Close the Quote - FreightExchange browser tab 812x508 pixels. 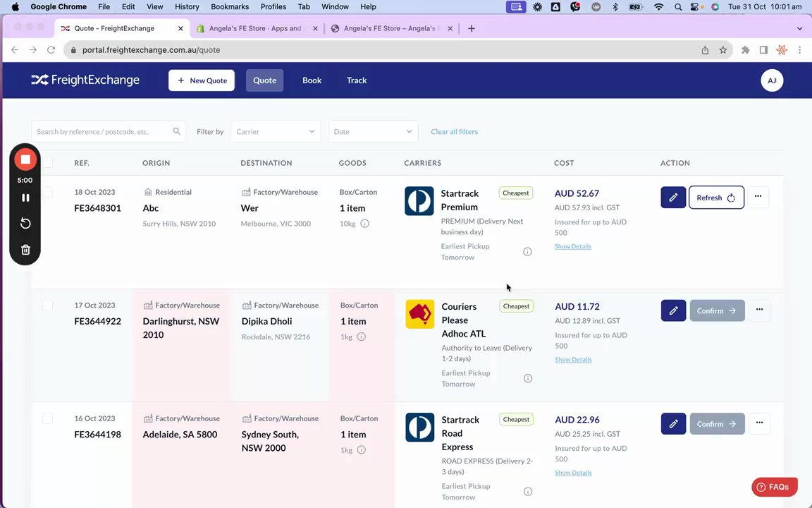[x=180, y=28]
